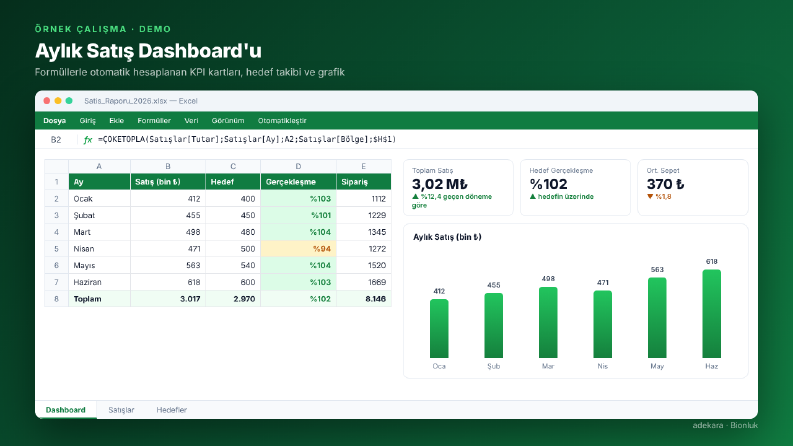Screen dimensions: 793x446
Task: Click the 'Sipariş' header cell
Action: point(364,182)
